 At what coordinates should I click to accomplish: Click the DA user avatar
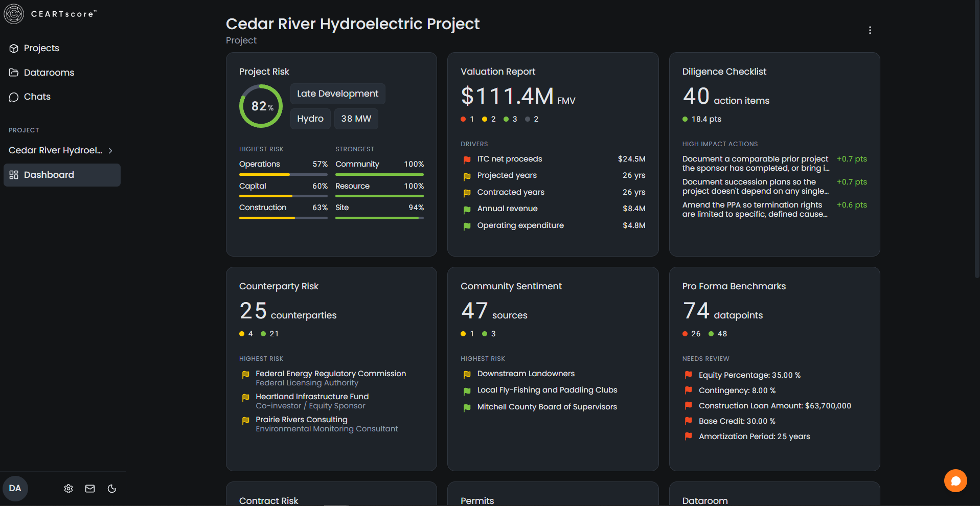coord(15,489)
